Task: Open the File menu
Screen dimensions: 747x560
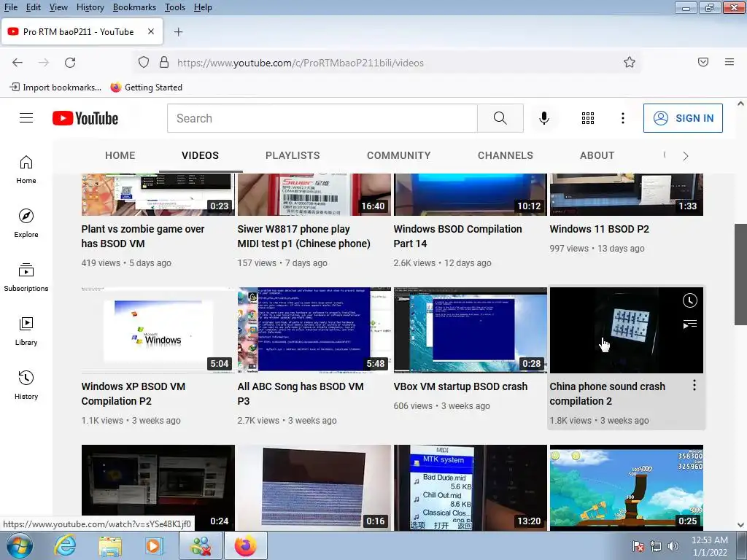Action: [10, 7]
